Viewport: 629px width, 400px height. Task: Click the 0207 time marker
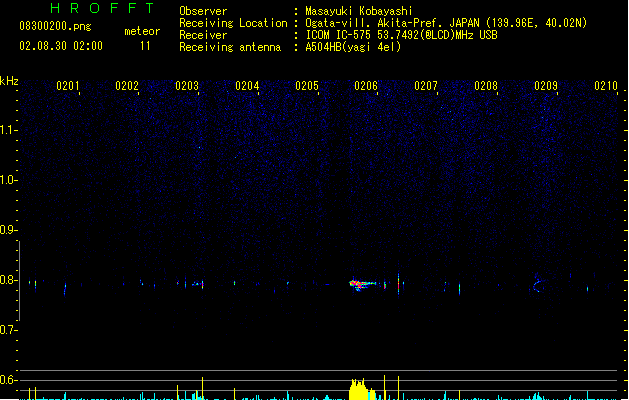(426, 86)
